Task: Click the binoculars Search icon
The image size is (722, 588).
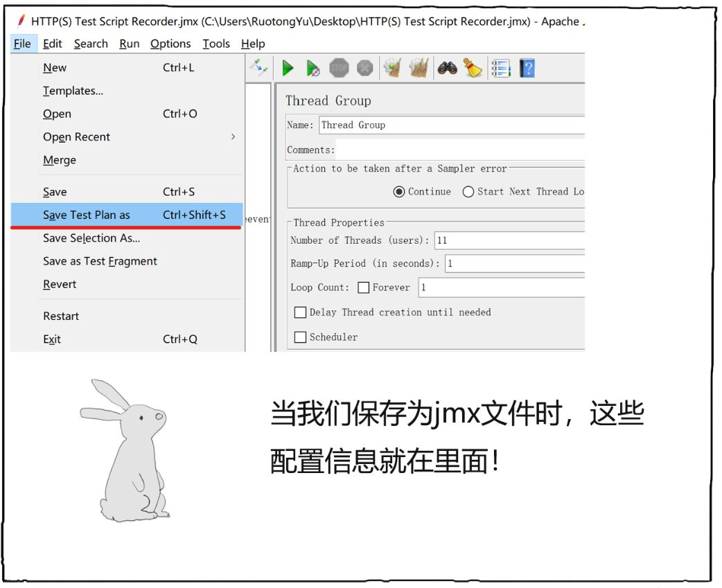Action: [447, 68]
